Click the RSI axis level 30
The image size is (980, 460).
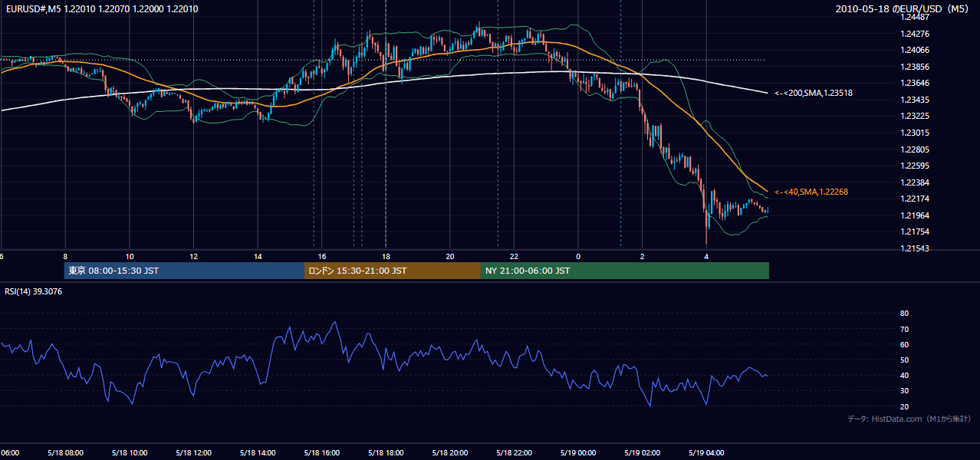tap(905, 391)
